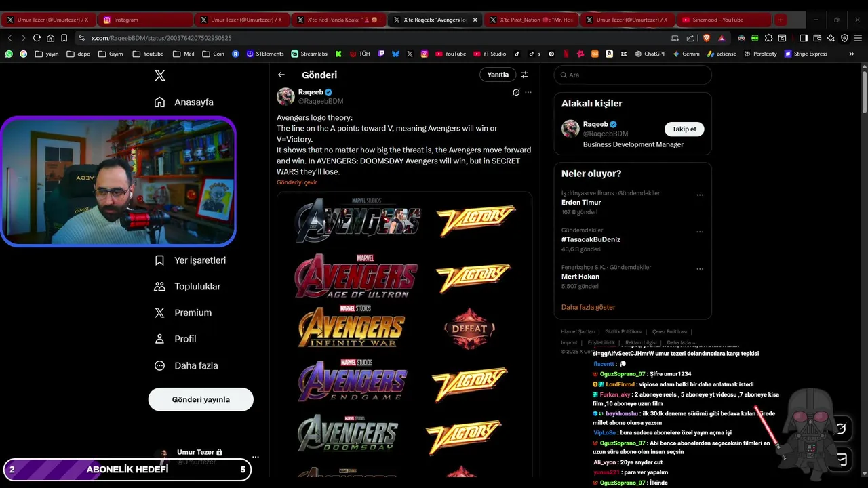Switch to the Pirat_Nation tab
The width and height of the screenshot is (868, 488).
530,20
